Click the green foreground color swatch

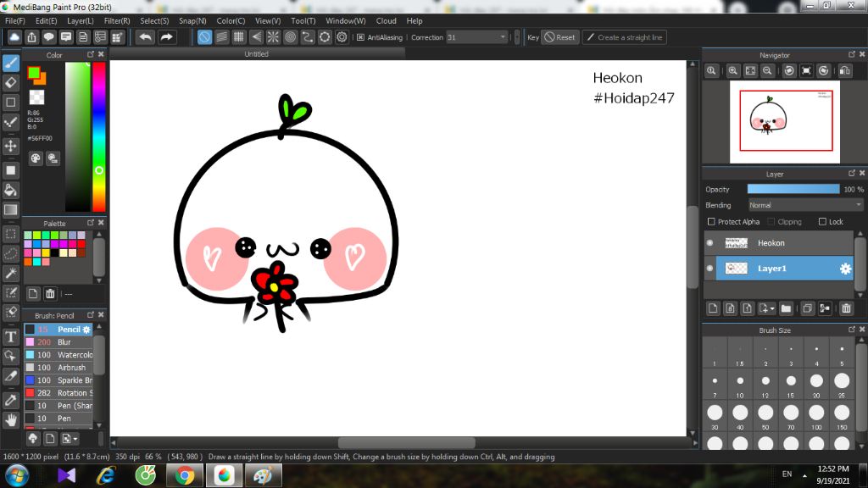tap(33, 73)
